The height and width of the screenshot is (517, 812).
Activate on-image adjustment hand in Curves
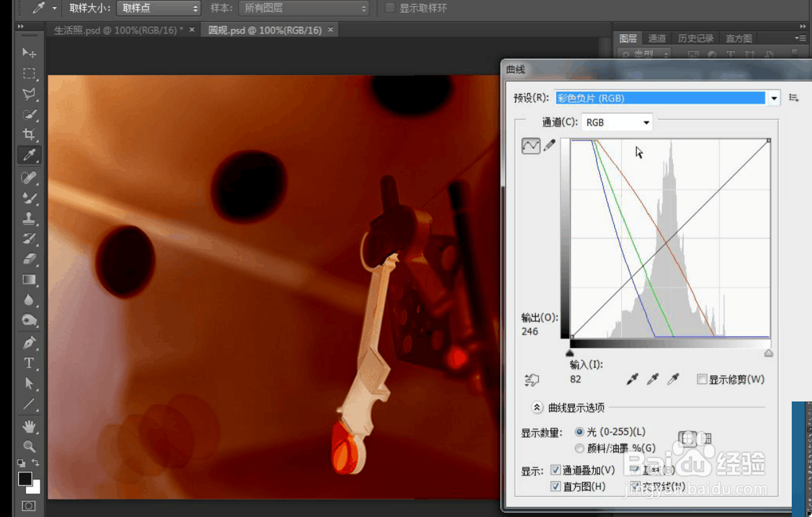coord(531,379)
